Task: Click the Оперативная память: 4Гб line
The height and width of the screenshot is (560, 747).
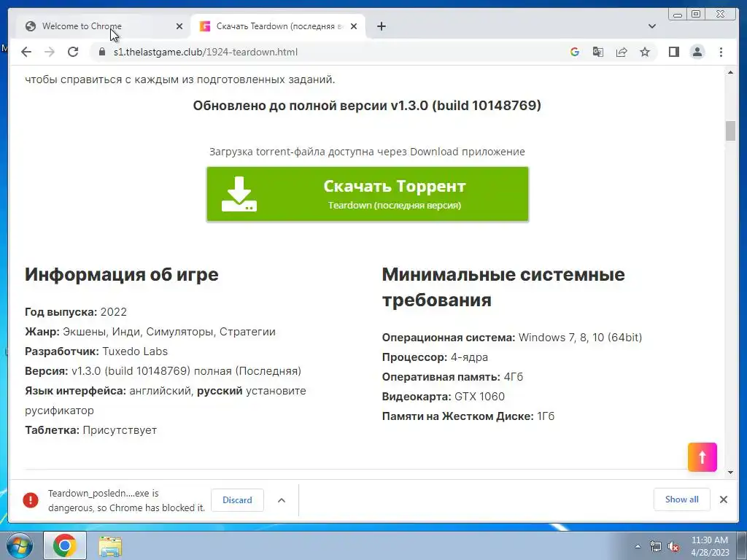Action: tap(452, 377)
